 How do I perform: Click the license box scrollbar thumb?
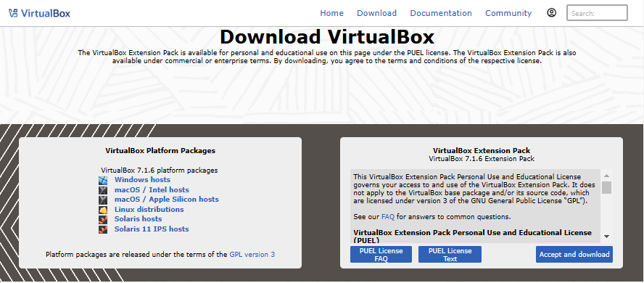tap(606, 187)
